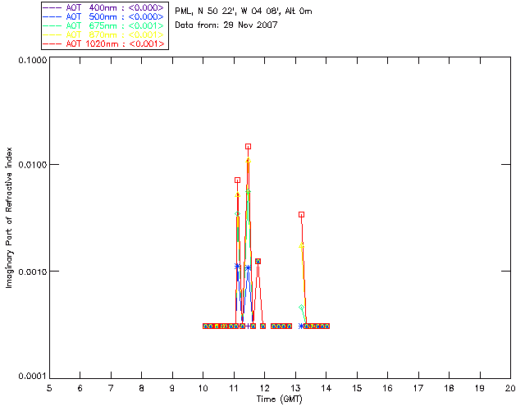Click the yellow triangle marker near 13 hours

(301, 245)
